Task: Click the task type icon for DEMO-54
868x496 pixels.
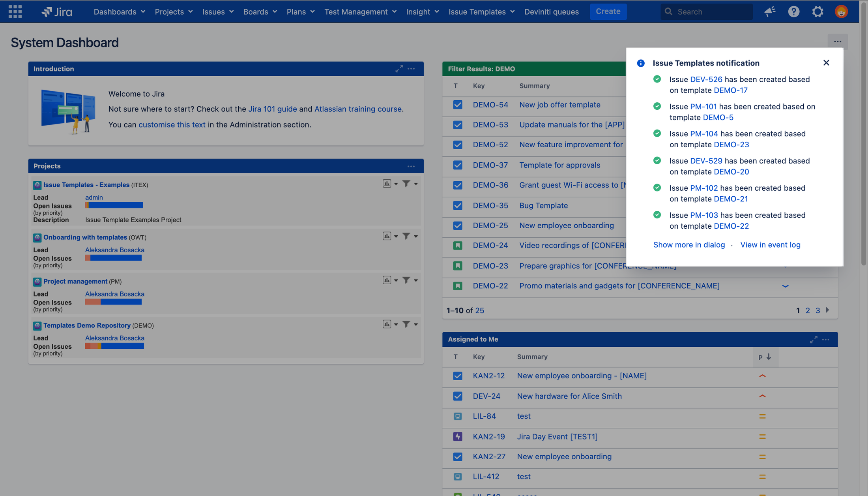Action: coord(458,105)
